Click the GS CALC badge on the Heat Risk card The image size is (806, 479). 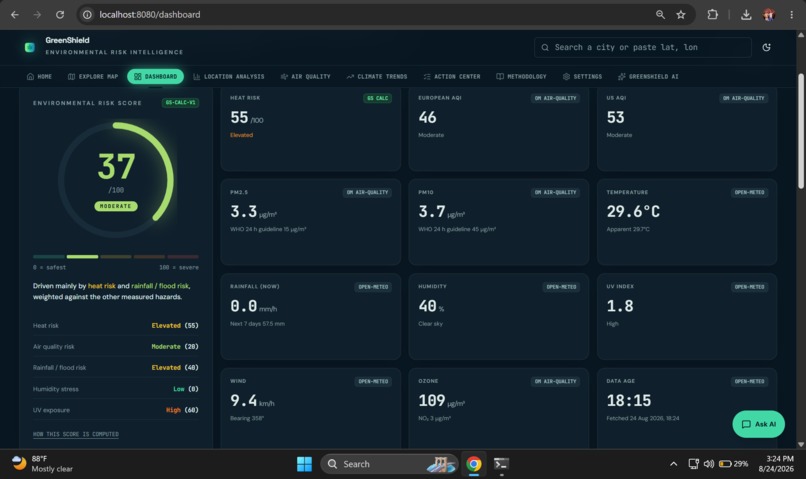click(x=377, y=98)
